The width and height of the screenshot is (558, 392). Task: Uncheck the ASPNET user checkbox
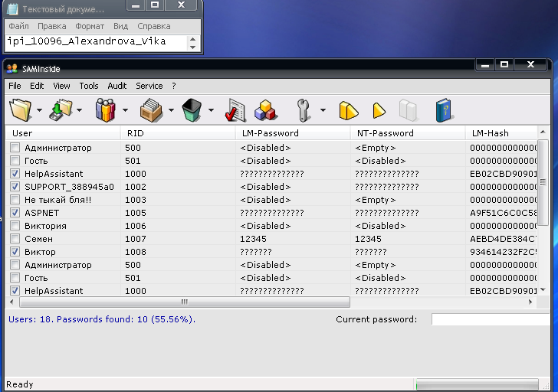click(x=15, y=213)
